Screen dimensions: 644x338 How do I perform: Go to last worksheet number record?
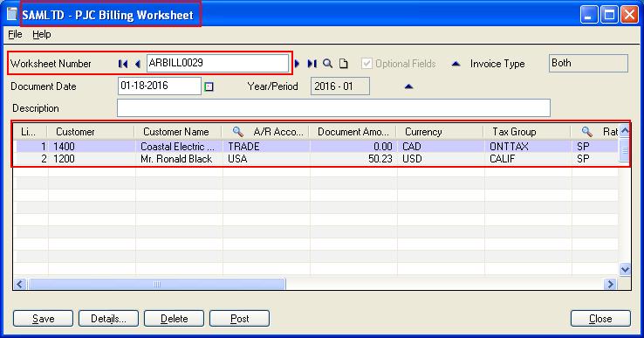click(x=312, y=64)
